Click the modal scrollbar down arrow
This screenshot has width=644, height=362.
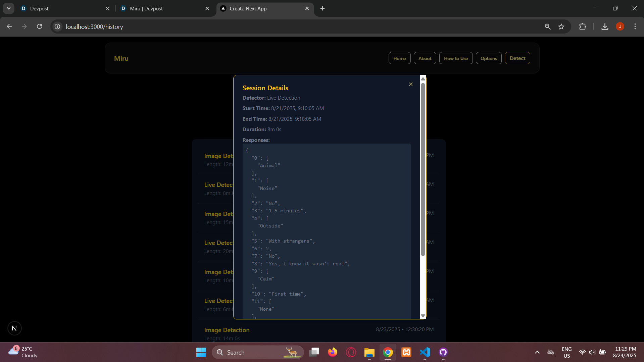(423, 316)
